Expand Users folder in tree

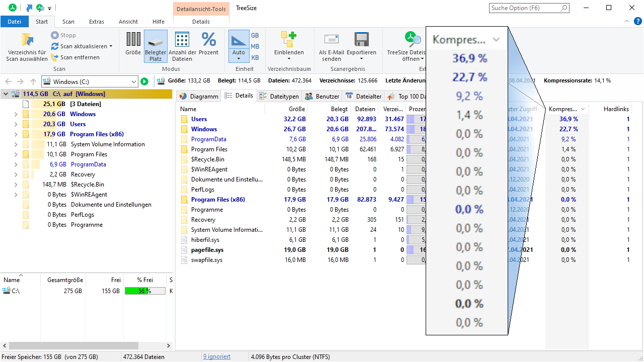(x=17, y=124)
